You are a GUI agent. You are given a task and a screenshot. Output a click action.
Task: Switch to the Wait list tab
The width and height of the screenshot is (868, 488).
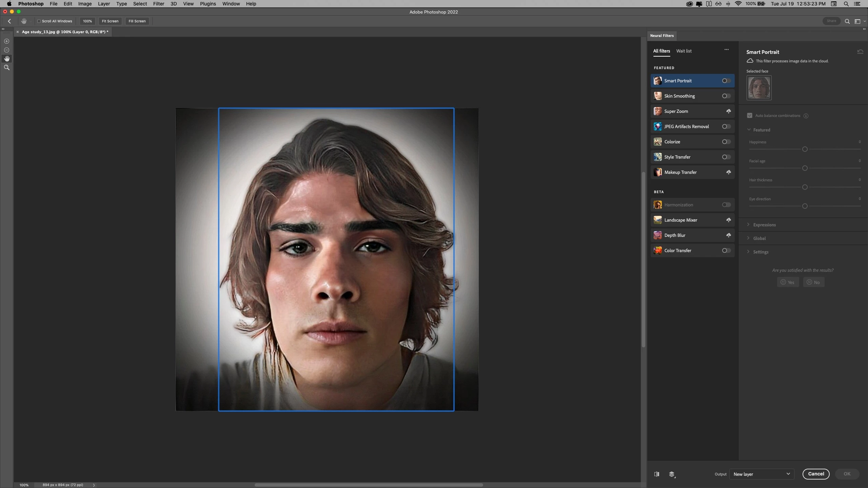coord(684,51)
